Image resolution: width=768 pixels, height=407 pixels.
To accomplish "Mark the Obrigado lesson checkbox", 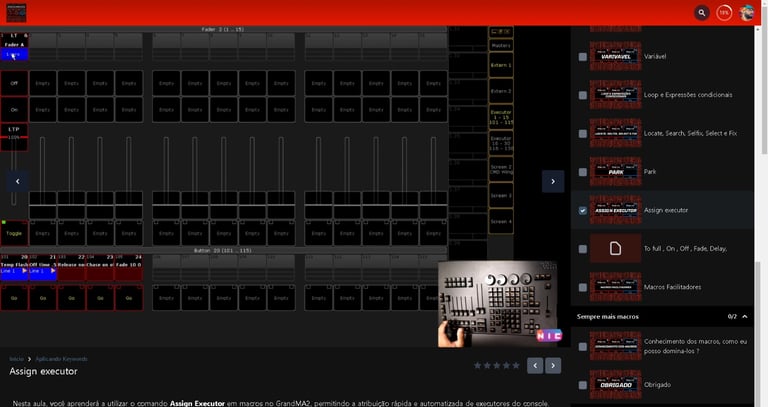I will coord(582,385).
